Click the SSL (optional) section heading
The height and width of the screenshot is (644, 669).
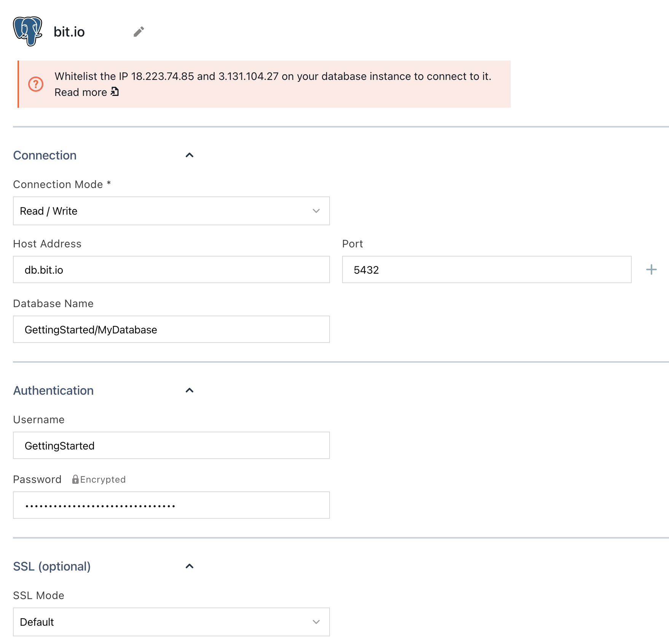pyautogui.click(x=52, y=566)
